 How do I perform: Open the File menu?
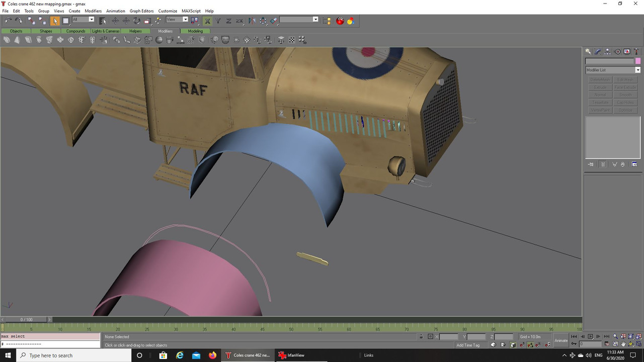(6, 11)
